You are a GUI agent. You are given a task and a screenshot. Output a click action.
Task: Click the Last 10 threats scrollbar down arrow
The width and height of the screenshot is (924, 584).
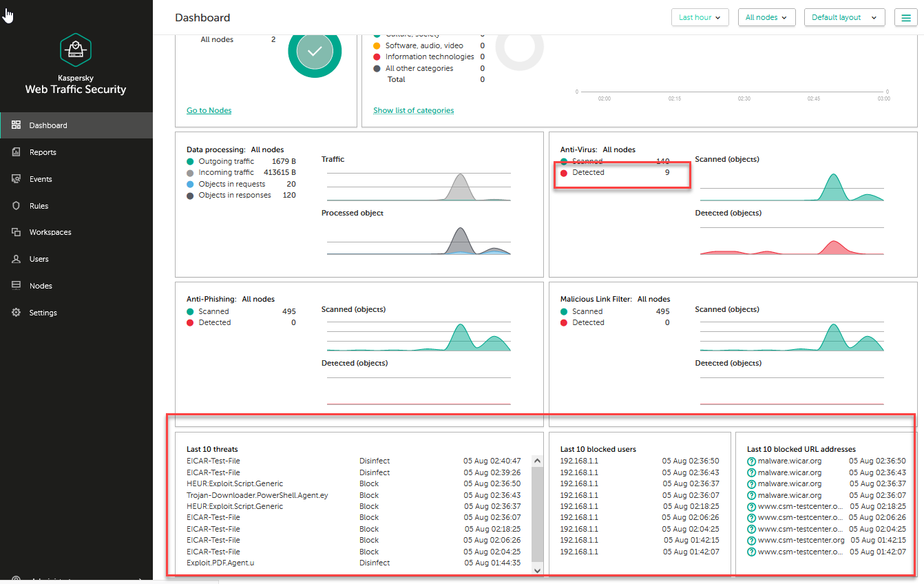(537, 570)
